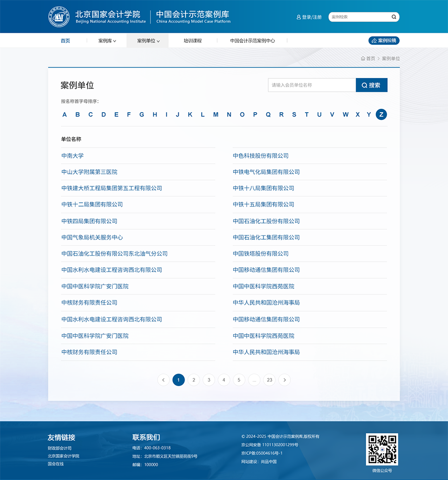Filter units by letter A
Screen dimensions: 448x480
[65, 115]
